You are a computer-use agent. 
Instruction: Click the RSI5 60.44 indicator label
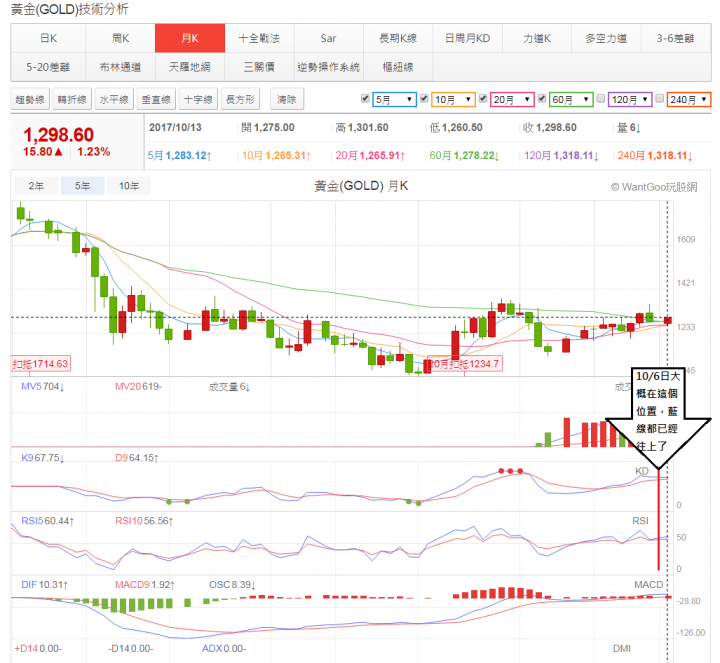pos(48,521)
